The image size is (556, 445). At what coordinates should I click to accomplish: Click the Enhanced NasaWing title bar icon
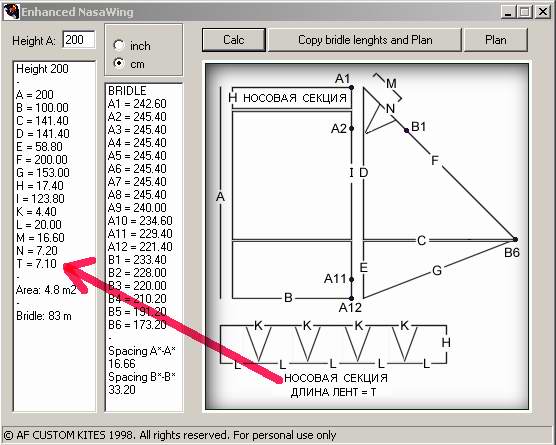[x=11, y=12]
